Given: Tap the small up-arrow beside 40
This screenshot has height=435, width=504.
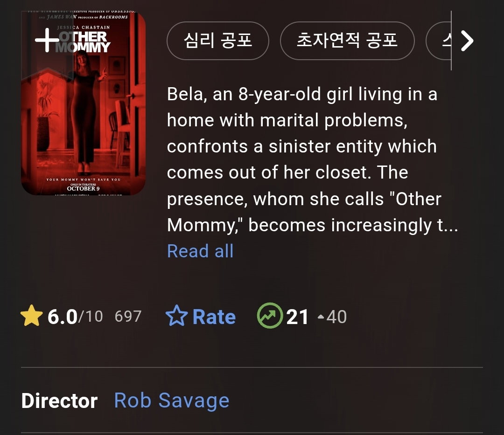Looking at the screenshot, I should [x=321, y=317].
